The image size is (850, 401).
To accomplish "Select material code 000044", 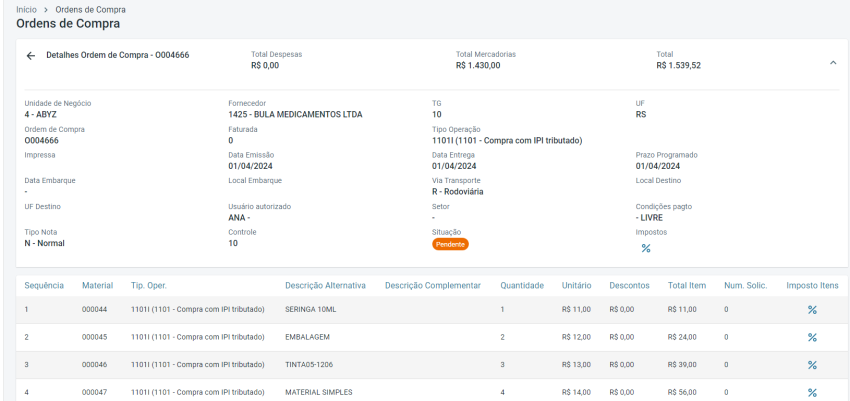I will 94,309.
